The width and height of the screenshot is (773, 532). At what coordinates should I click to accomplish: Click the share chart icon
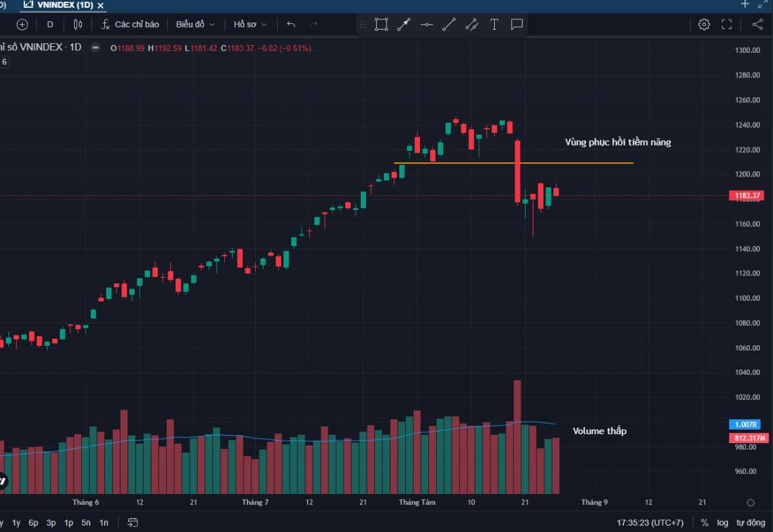click(x=757, y=24)
